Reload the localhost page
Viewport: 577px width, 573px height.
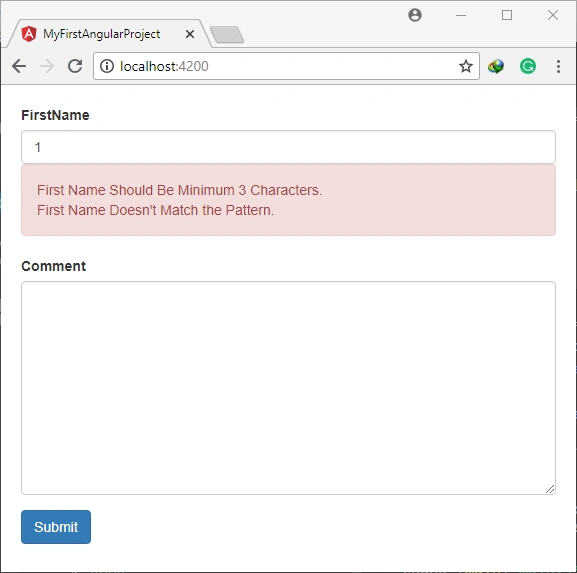click(x=75, y=66)
